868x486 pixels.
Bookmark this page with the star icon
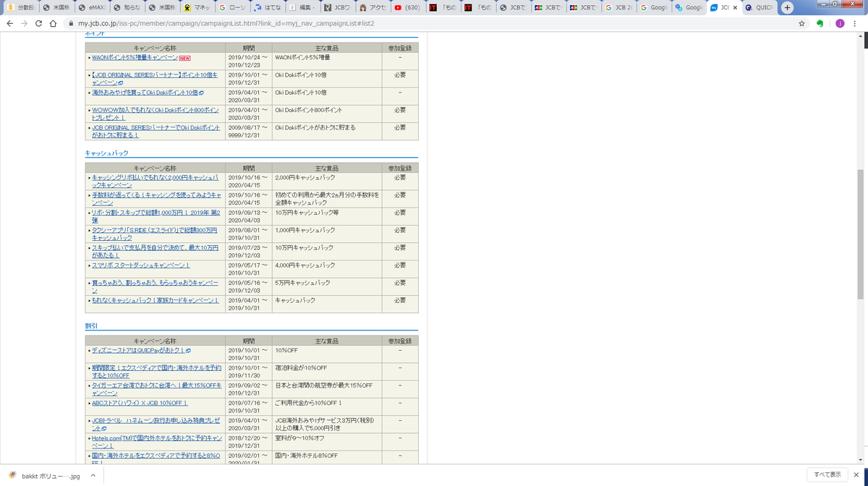(x=801, y=23)
